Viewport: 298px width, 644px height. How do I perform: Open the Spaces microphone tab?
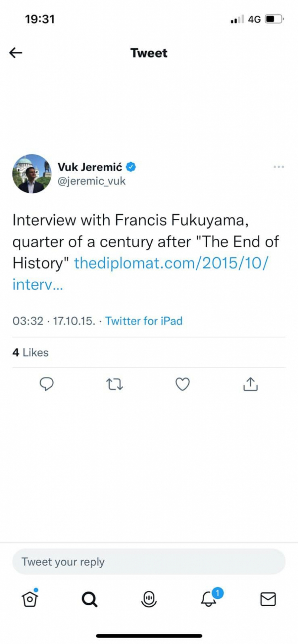point(149,599)
